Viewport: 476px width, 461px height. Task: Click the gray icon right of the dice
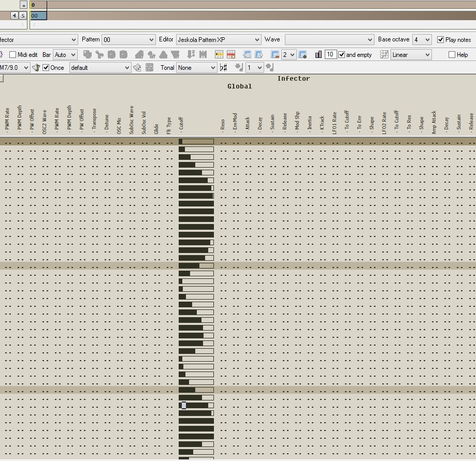[x=99, y=55]
